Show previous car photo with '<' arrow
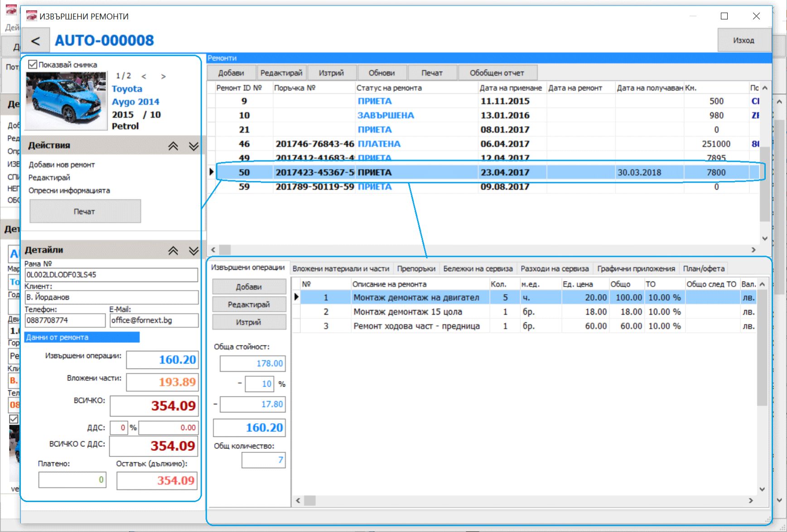The width and height of the screenshot is (787, 532). (x=144, y=76)
